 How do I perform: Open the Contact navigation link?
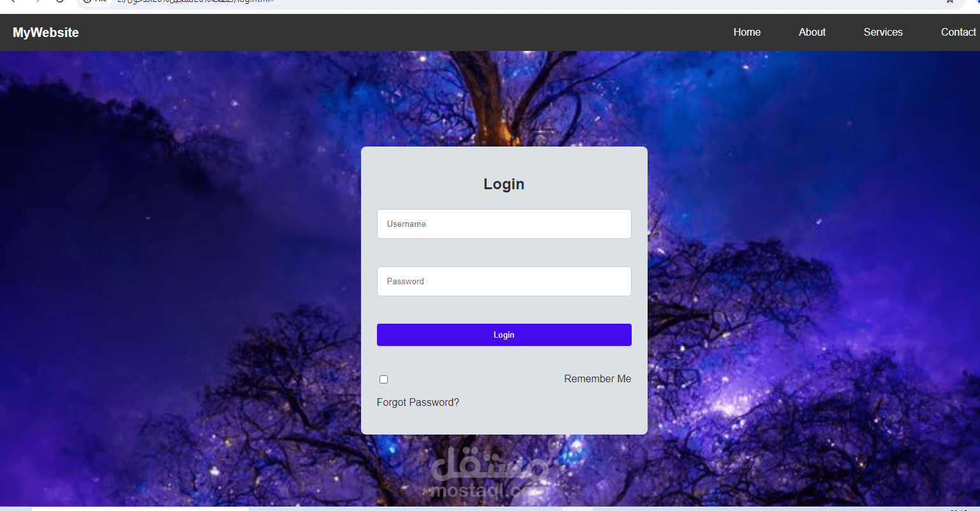click(958, 32)
